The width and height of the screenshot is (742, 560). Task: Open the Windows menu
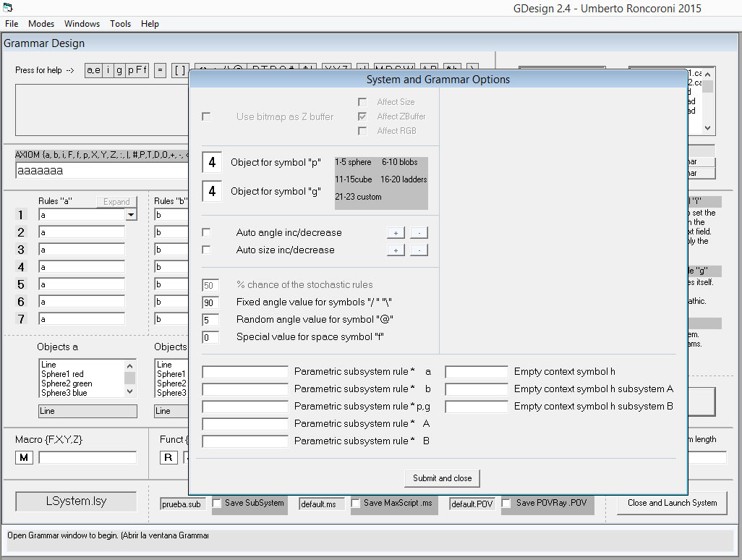tap(82, 24)
